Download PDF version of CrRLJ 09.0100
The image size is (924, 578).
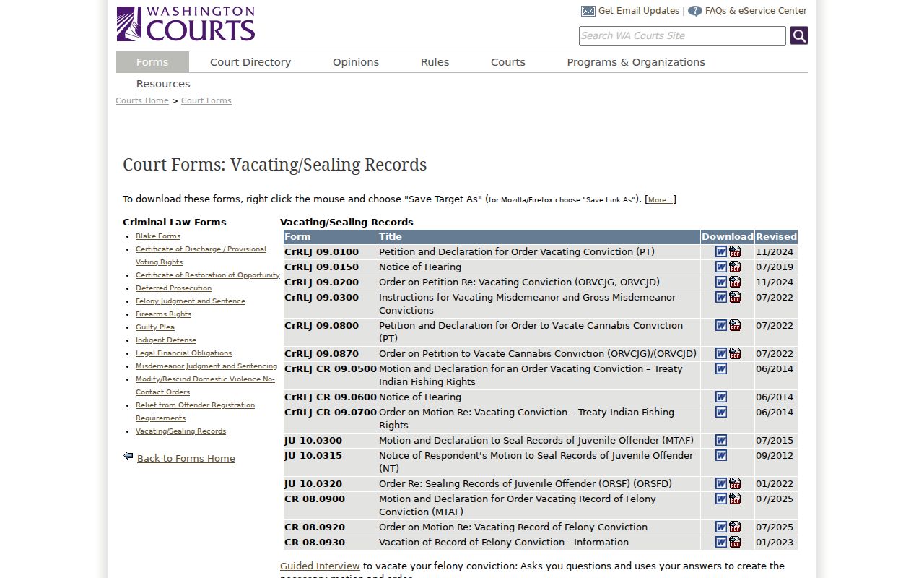[735, 251]
